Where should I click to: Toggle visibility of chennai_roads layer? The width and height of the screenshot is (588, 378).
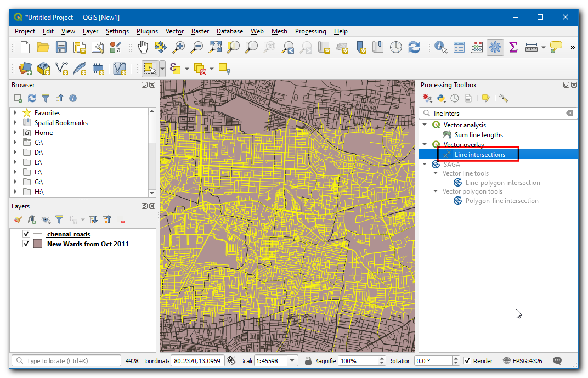point(26,234)
